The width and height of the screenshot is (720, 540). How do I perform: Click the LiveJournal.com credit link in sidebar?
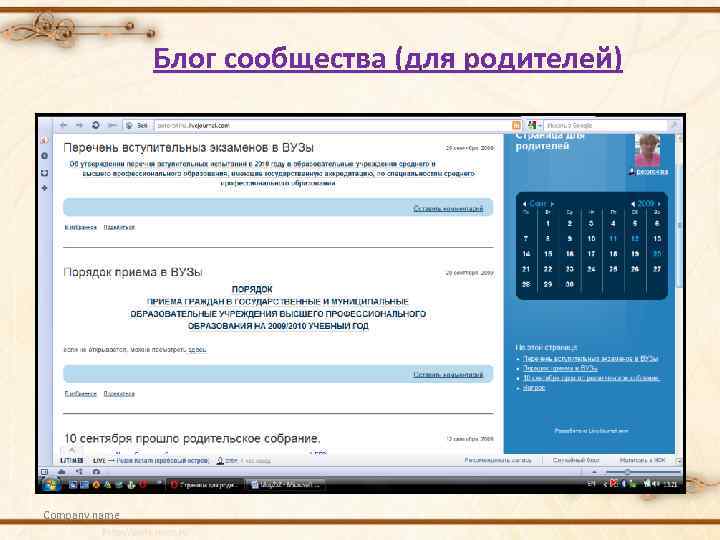coord(591,431)
